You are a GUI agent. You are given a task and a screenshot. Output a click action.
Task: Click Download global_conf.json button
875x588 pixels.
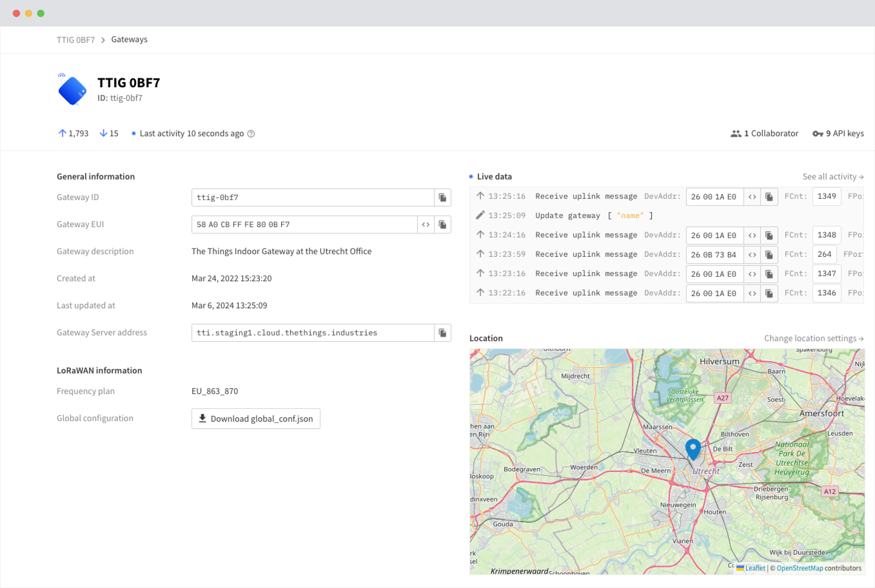(x=255, y=418)
